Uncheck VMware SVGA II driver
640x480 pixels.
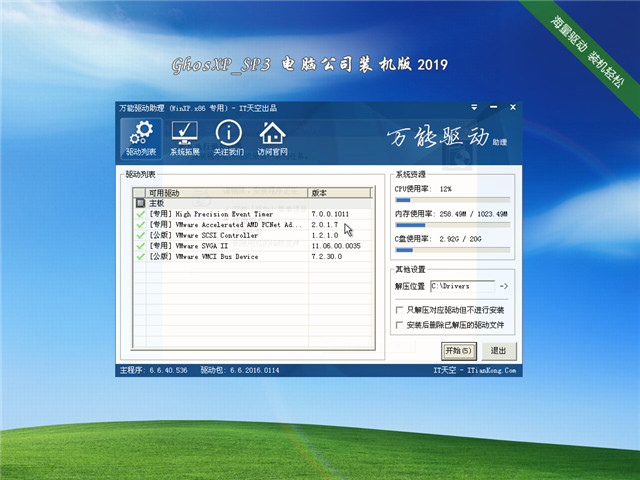pos(140,246)
